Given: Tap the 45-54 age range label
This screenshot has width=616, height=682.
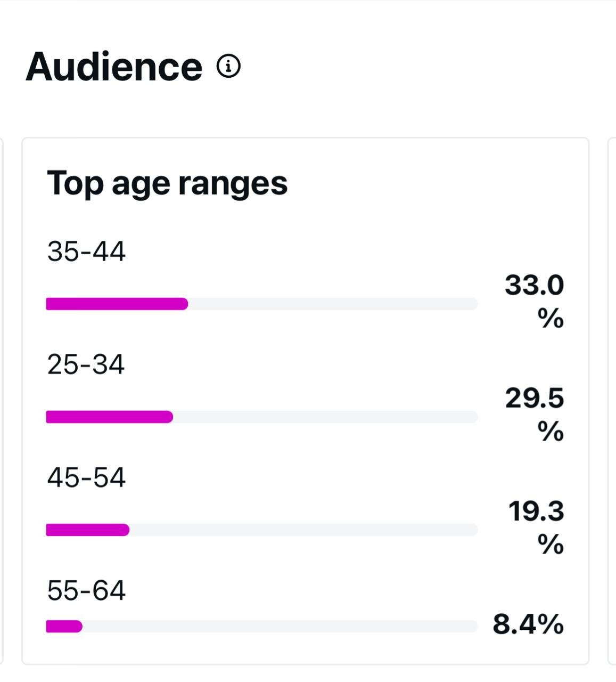Looking at the screenshot, I should (86, 477).
